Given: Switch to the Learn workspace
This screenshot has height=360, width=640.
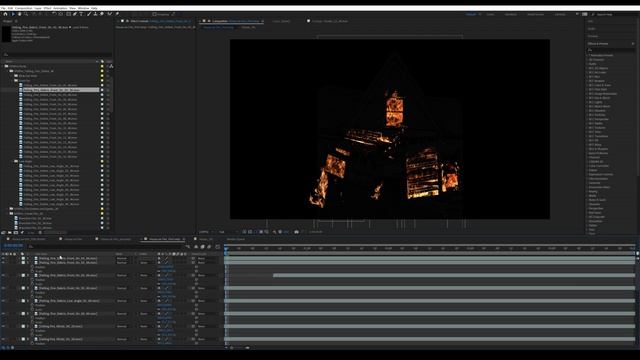Looking at the screenshot, I should coord(490,14).
